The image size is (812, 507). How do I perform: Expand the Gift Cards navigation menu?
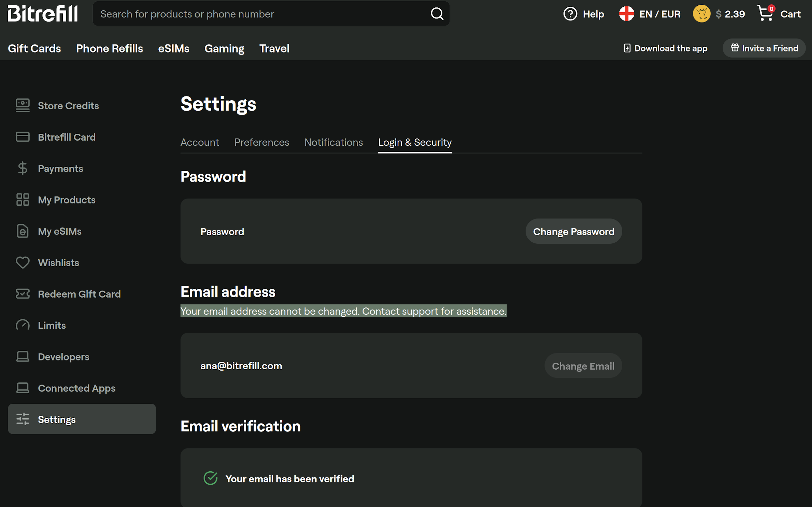click(34, 48)
